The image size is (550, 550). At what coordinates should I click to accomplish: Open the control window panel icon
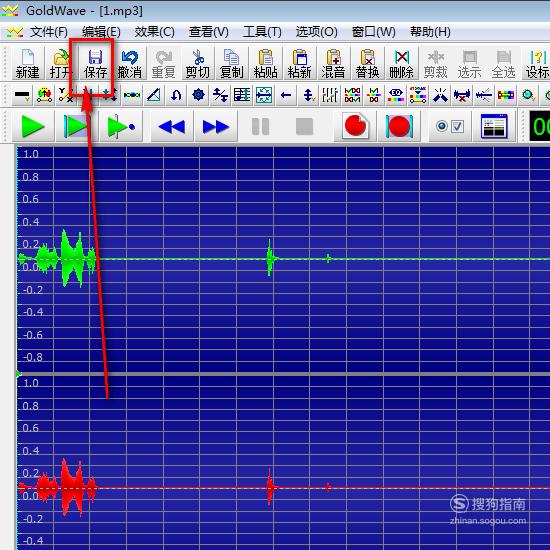point(494,126)
